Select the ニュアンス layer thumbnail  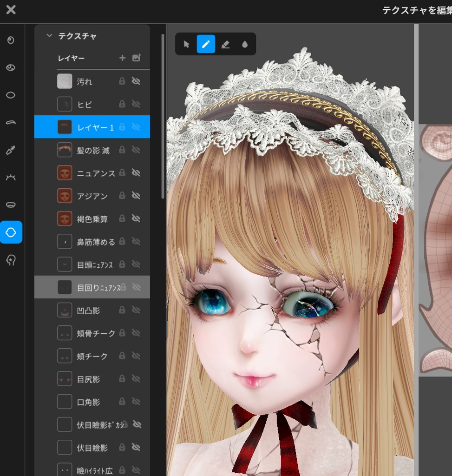pos(65,173)
